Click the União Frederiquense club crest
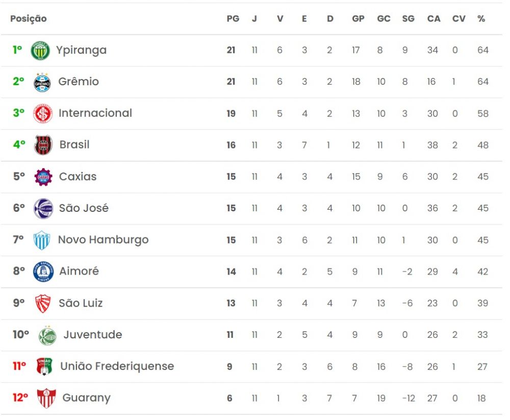The image size is (510, 420). tap(44, 366)
